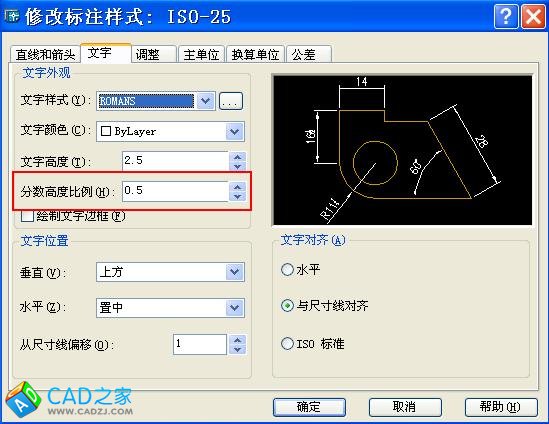Screen dimensions: 549x424
Task: Switch to the 直线和箭头 tab
Action: 46,55
